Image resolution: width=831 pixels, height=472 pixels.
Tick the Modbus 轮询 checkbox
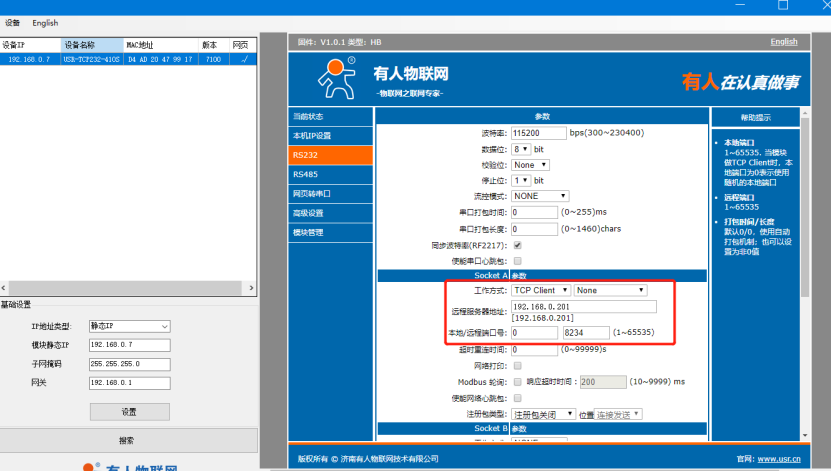[x=517, y=382]
